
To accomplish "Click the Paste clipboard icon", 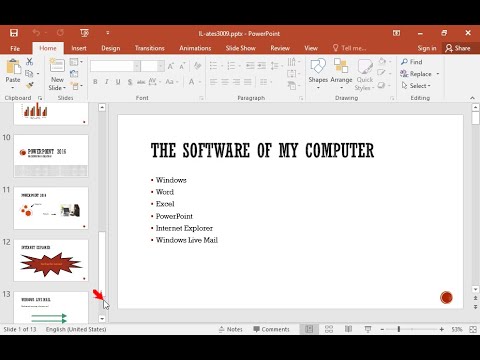I will [x=13, y=67].
